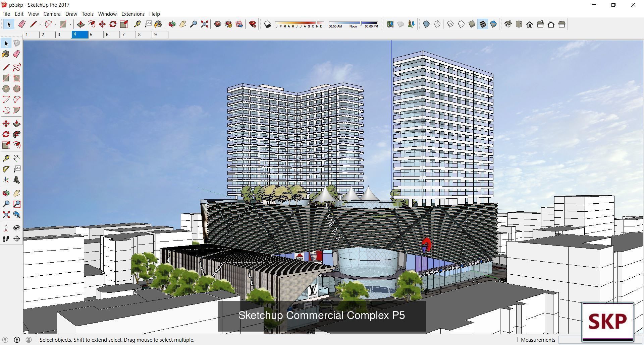Open Extension Warehouse from the top toolbar

[228, 24]
